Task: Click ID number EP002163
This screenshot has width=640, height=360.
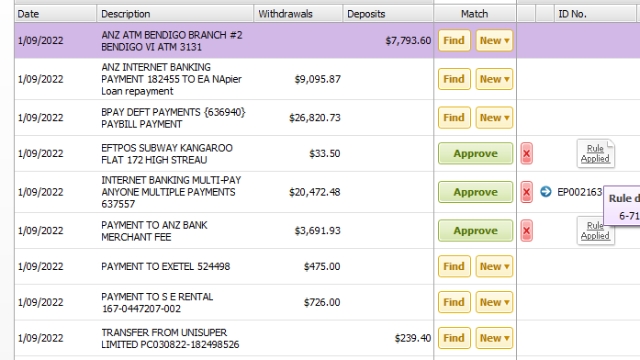Action: 580,192
